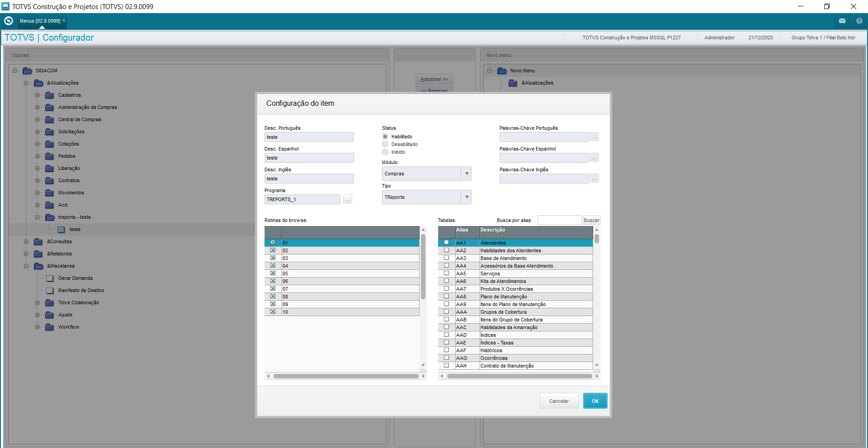Open the help question mark icon
Image resolution: width=868 pixels, height=448 pixels.
pyautogui.click(x=859, y=21)
